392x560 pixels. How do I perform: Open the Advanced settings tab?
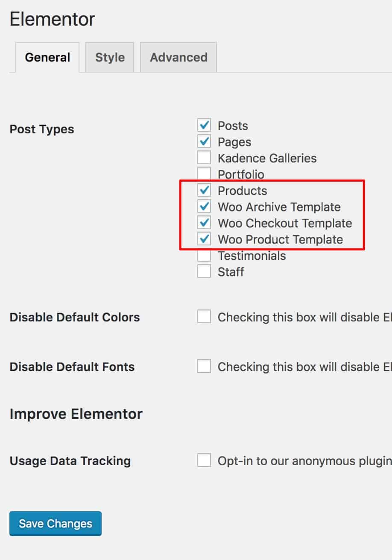point(178,57)
